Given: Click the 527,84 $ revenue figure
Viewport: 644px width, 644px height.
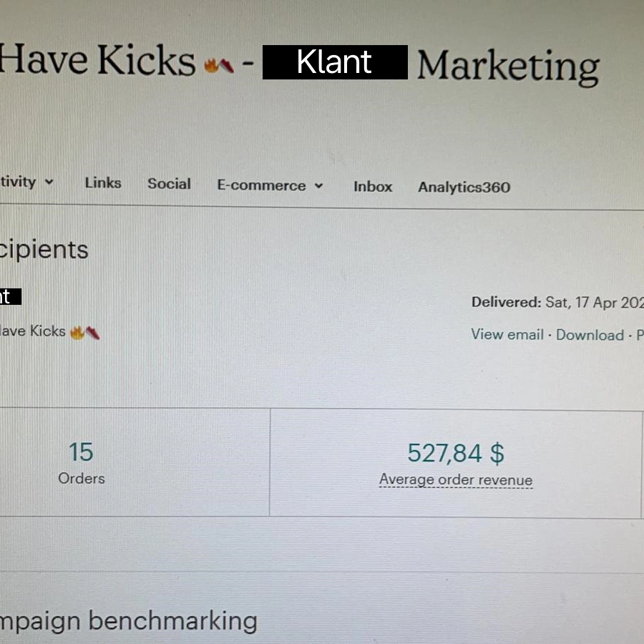Looking at the screenshot, I should click(456, 452).
